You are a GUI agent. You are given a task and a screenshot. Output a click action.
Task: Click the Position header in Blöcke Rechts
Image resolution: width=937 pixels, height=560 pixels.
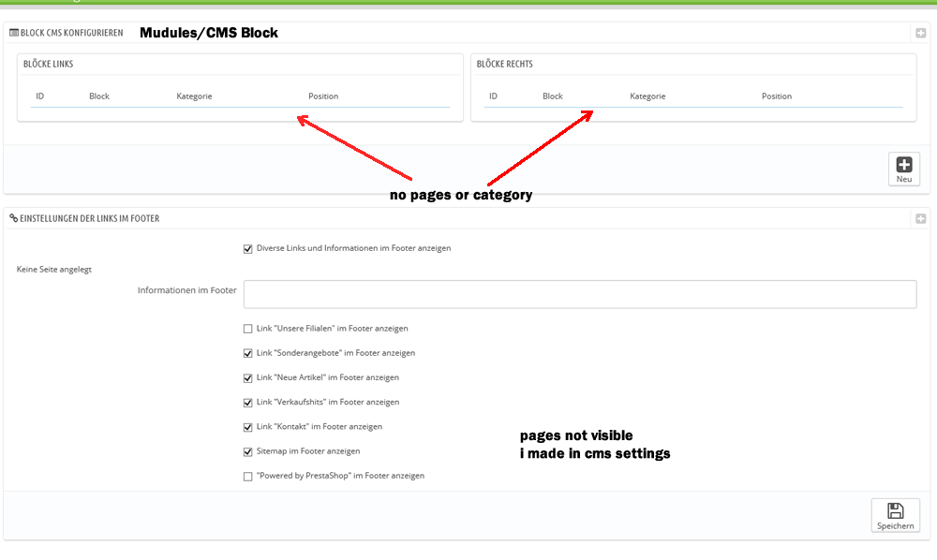[777, 96]
